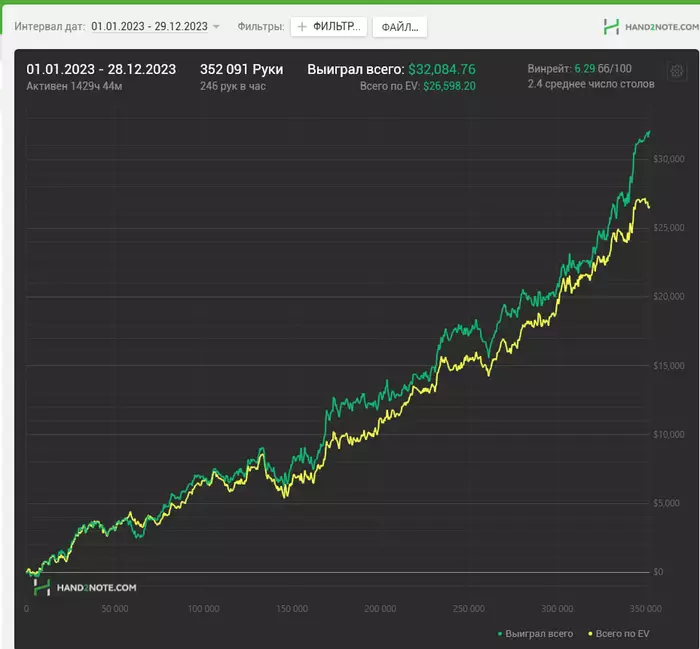700x649 pixels.
Task: Click the Выиграл всего: heading label
Action: point(356,69)
